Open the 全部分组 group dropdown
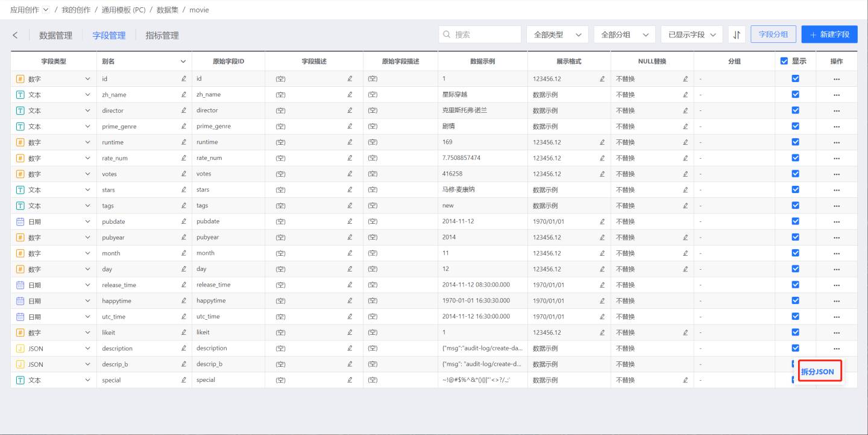868x435 pixels. (624, 35)
